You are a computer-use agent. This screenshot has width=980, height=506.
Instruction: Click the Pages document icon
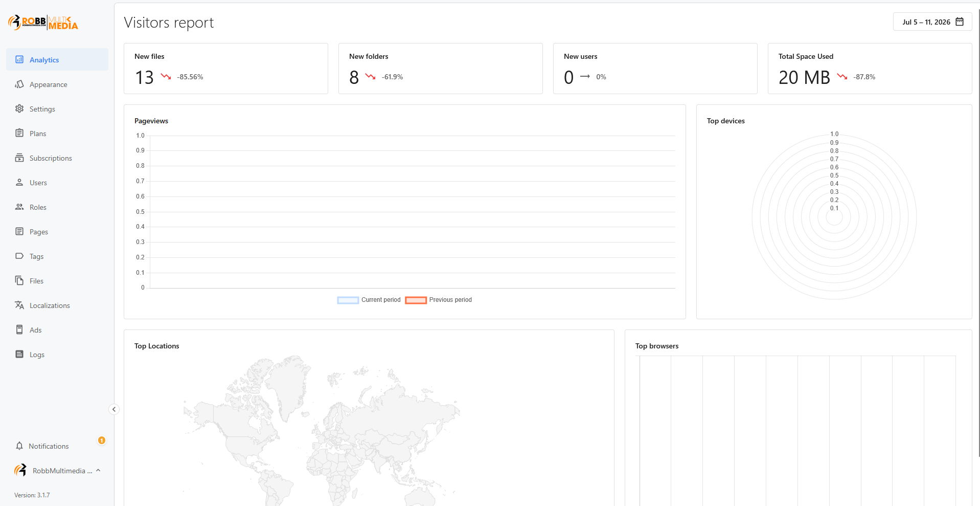pyautogui.click(x=19, y=231)
